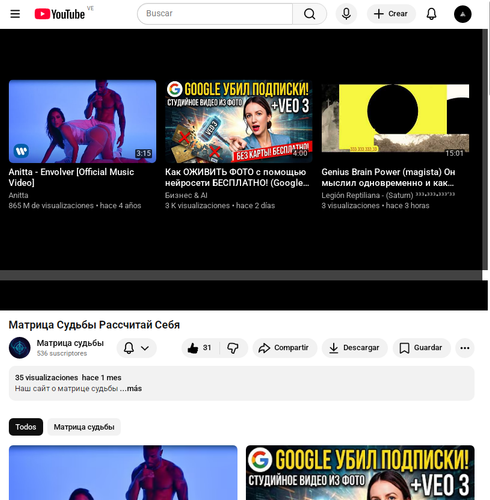Click the '35 visualizaciones' text
The width and height of the screenshot is (490, 500).
[46, 378]
